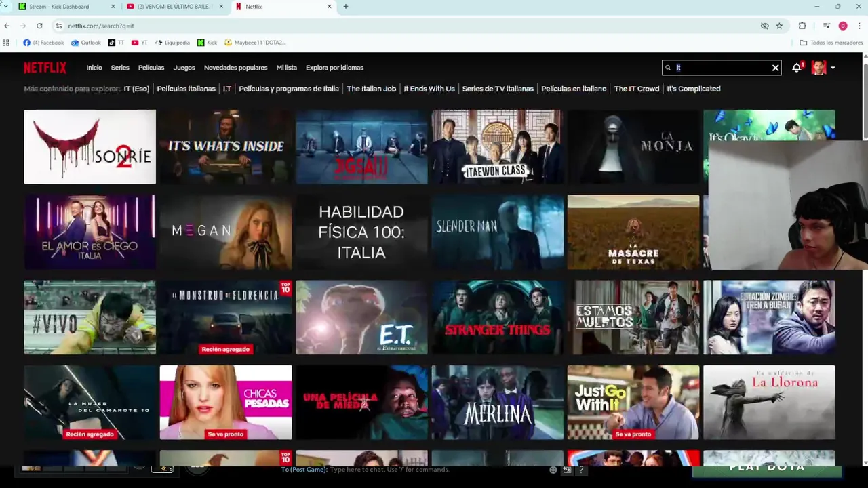Image resolution: width=868 pixels, height=488 pixels.
Task: Open the Facebook bookmark
Action: (43, 43)
